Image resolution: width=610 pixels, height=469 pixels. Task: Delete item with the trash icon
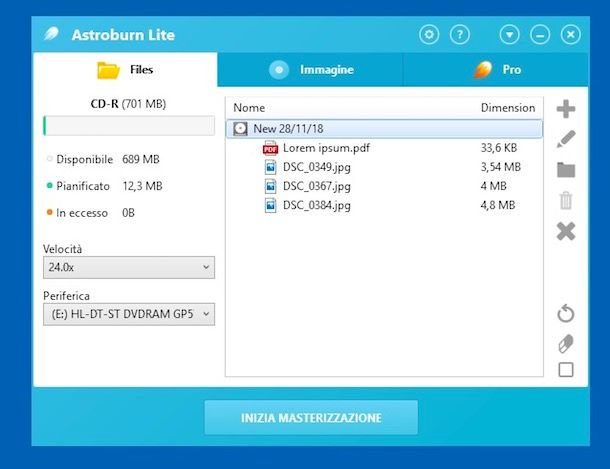pyautogui.click(x=566, y=200)
